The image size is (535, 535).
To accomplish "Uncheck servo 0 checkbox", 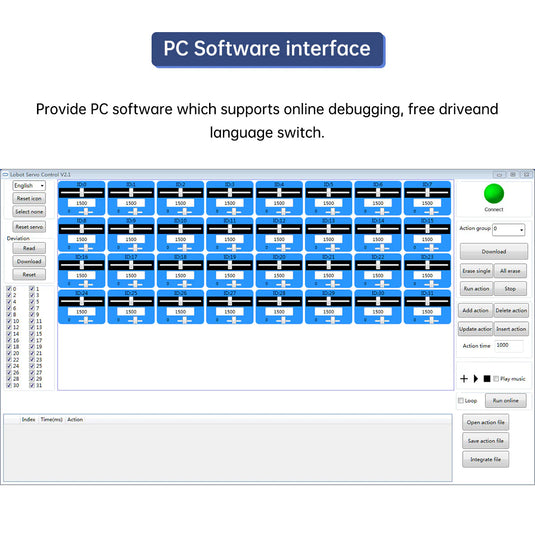I will [x=9, y=289].
